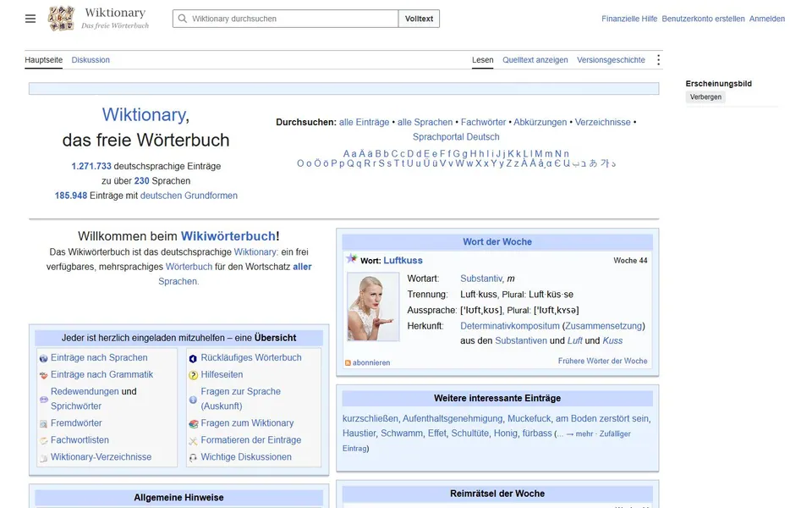
Task: Click Benutzerkonto erstellen
Action: pos(703,19)
